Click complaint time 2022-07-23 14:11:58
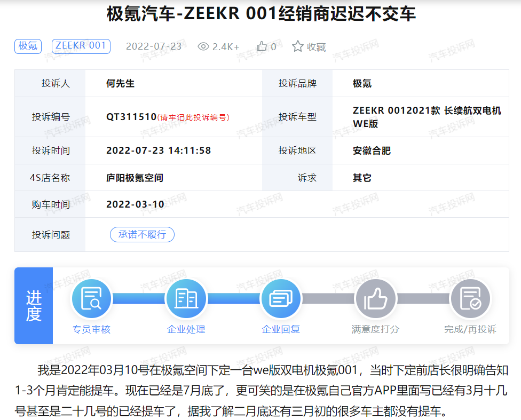521x420 pixels. (159, 150)
